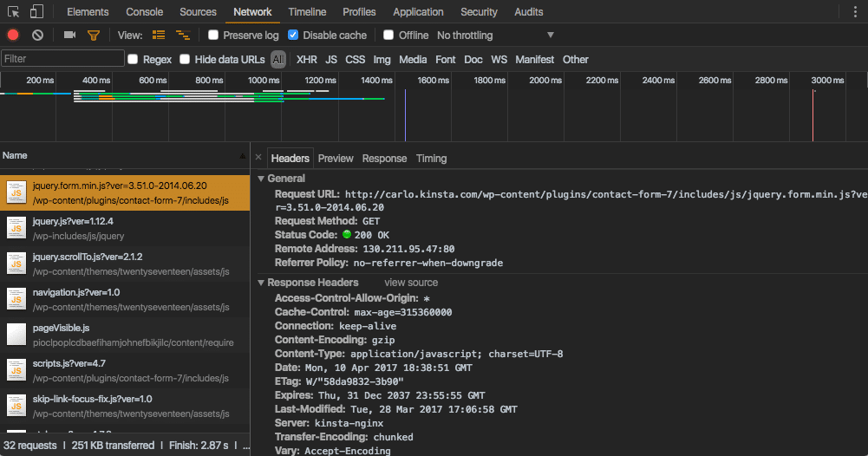The height and width of the screenshot is (456, 868).
Task: Open the Sources panel tab
Action: 198,11
